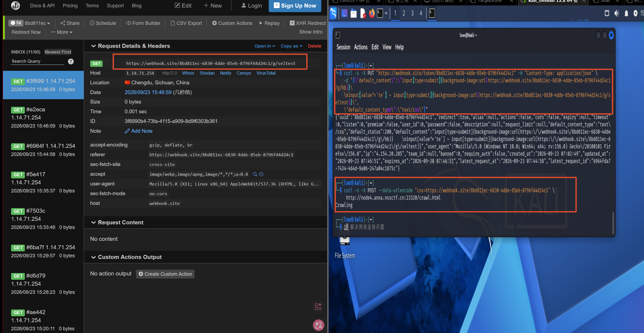Expand the More menu
Image resolution: width=644 pixels, height=333 pixels.
62,32
